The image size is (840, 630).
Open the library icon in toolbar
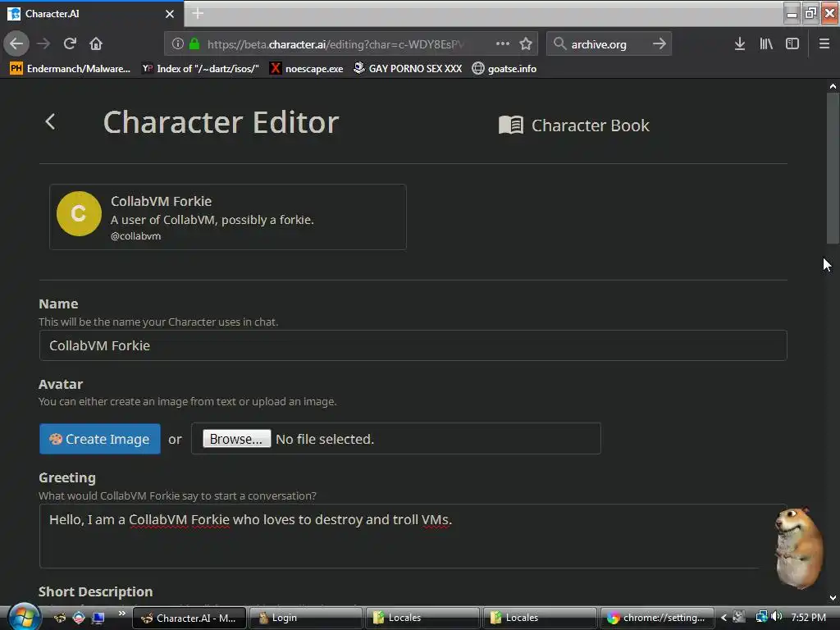pos(766,43)
